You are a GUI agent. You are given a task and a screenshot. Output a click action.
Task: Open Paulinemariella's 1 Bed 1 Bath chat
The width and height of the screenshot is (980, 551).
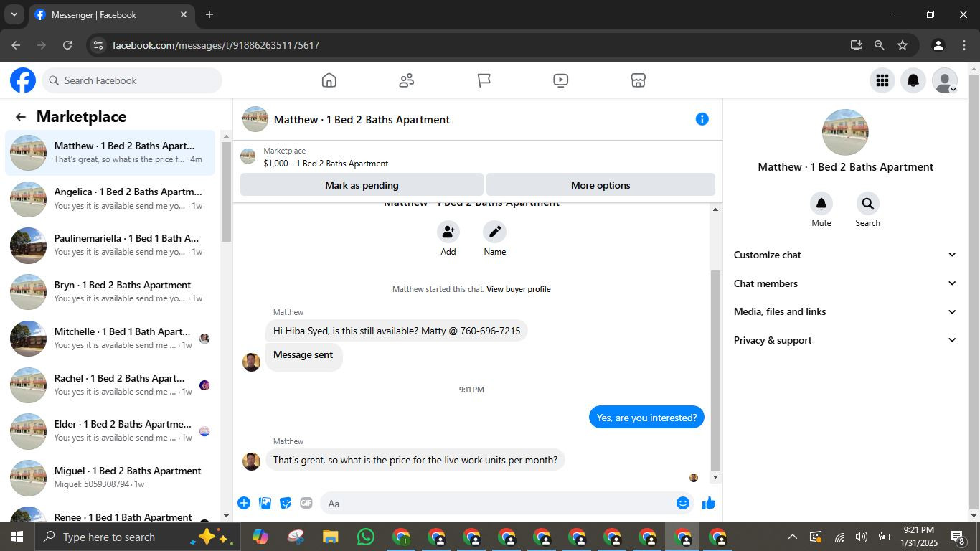click(110, 245)
